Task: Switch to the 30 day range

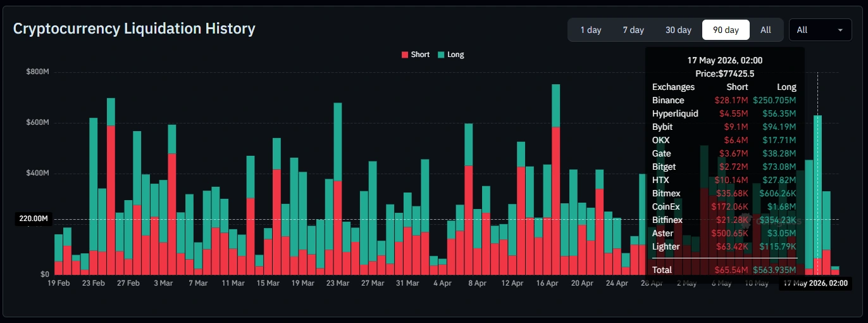Action: pos(678,30)
